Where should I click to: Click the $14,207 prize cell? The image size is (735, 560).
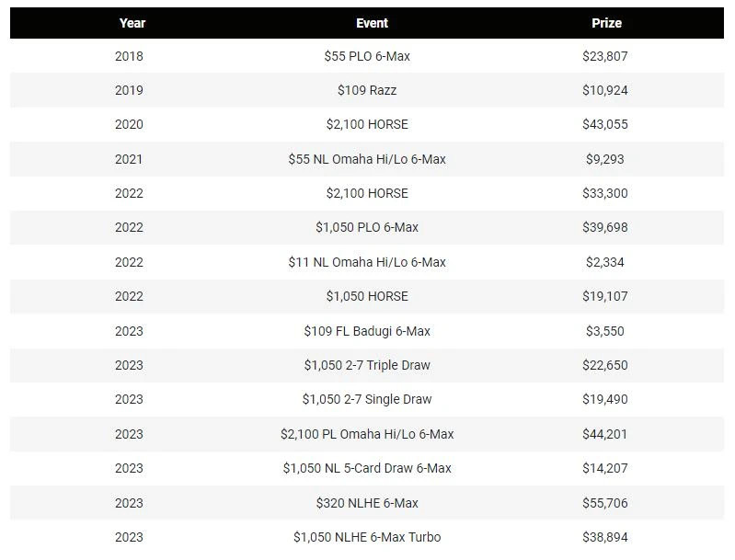tap(604, 468)
